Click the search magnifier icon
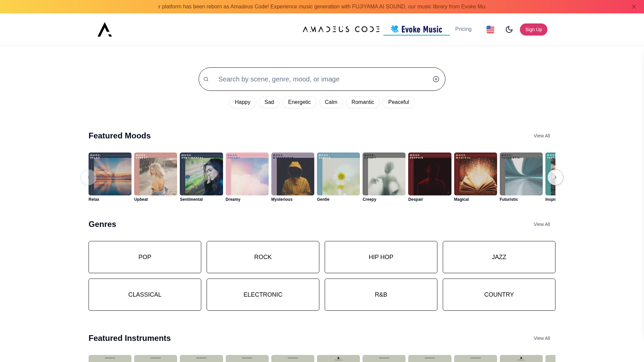644x362 pixels. pos(206,79)
